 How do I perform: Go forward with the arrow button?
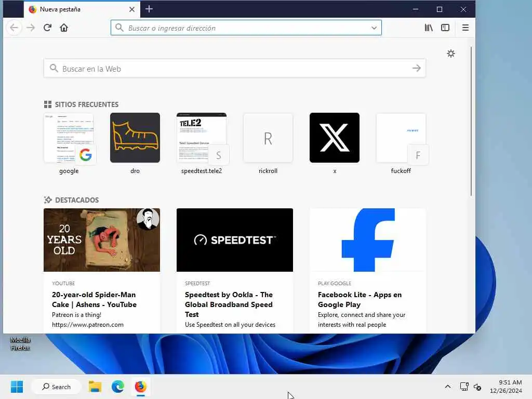[31, 28]
